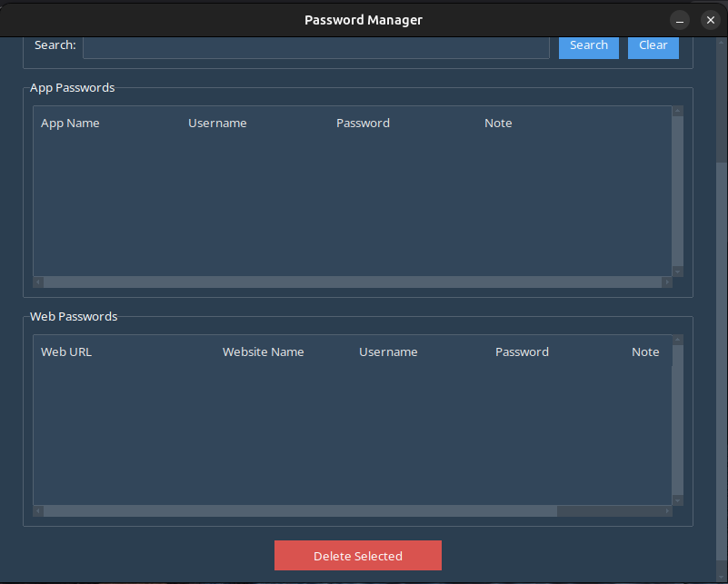Viewport: 728px width, 584px height.
Task: Select the Web URL column header
Action: 66,352
